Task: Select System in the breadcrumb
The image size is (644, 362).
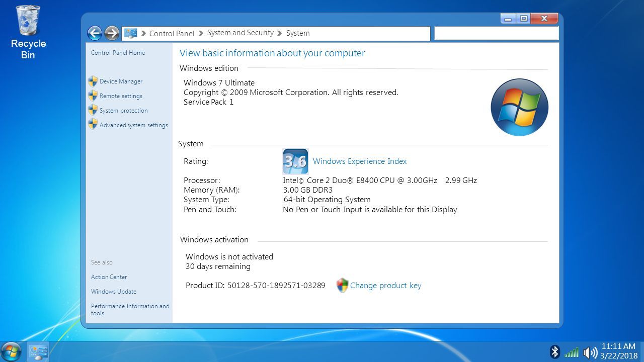Action: (298, 33)
